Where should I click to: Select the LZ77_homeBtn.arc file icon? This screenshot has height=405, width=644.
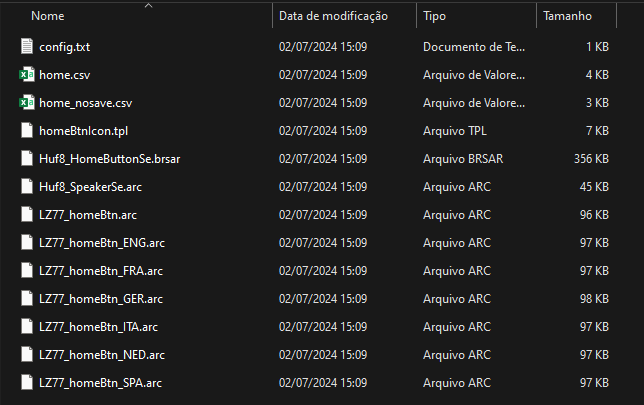(x=27, y=214)
